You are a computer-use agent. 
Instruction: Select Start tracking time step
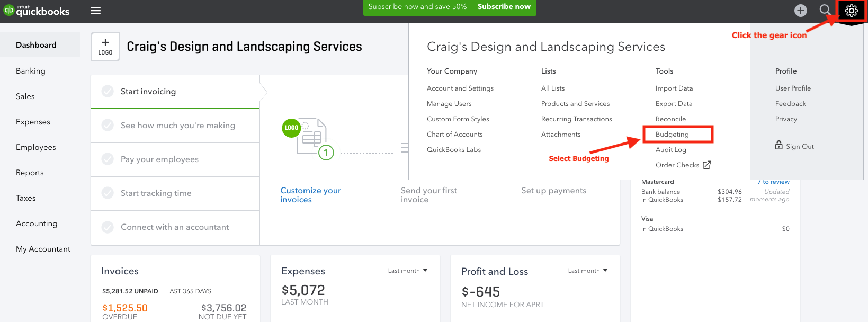pos(175,193)
